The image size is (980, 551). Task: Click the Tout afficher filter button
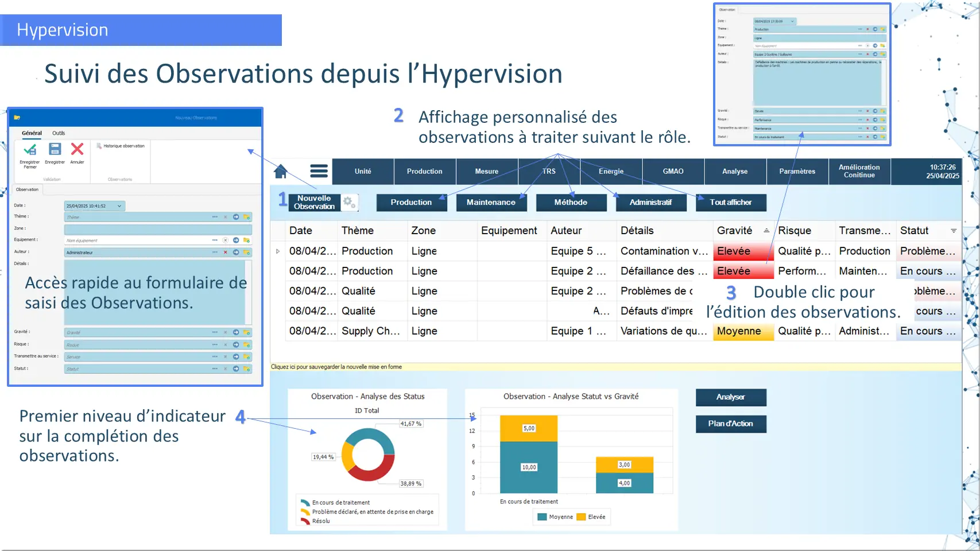point(730,203)
